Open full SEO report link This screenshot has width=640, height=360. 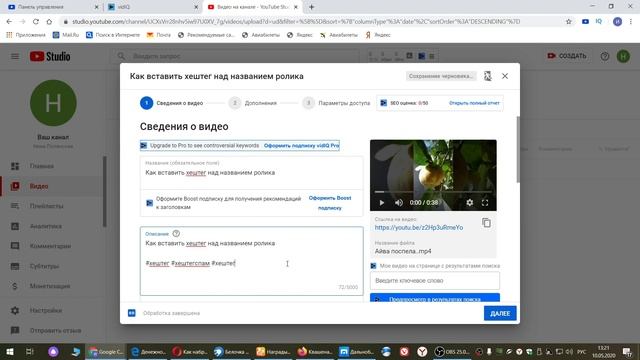(x=474, y=103)
